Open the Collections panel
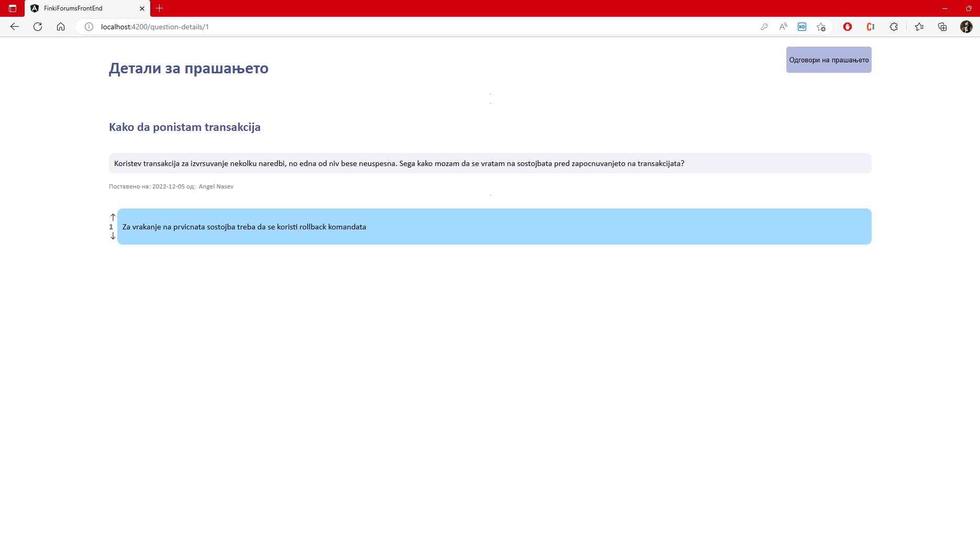 click(942, 27)
